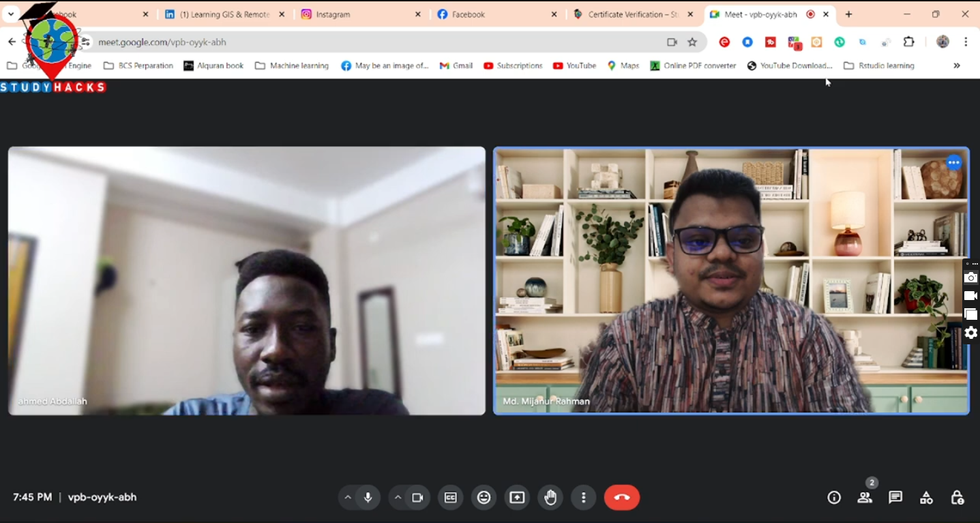This screenshot has width=980, height=523.
Task: Click the Md. Mijanur Rahman video tile
Action: coord(731,281)
